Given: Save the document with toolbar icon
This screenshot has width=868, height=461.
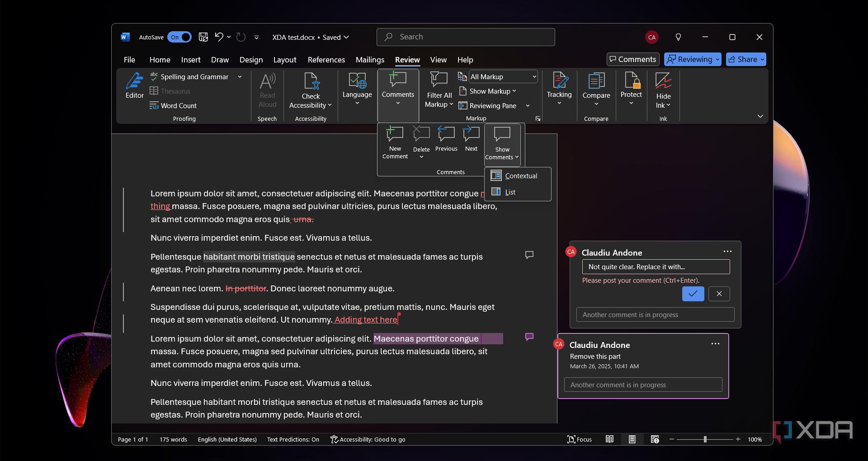Looking at the screenshot, I should click(203, 37).
